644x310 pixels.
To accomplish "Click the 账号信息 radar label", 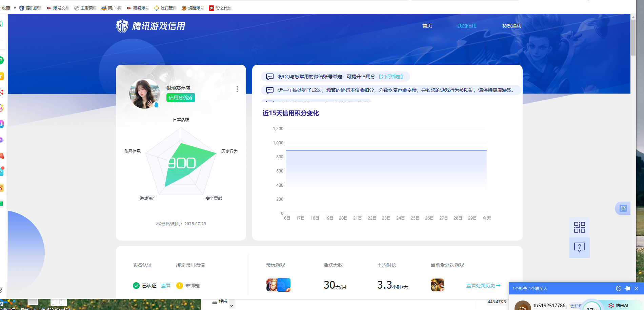I will tap(133, 151).
